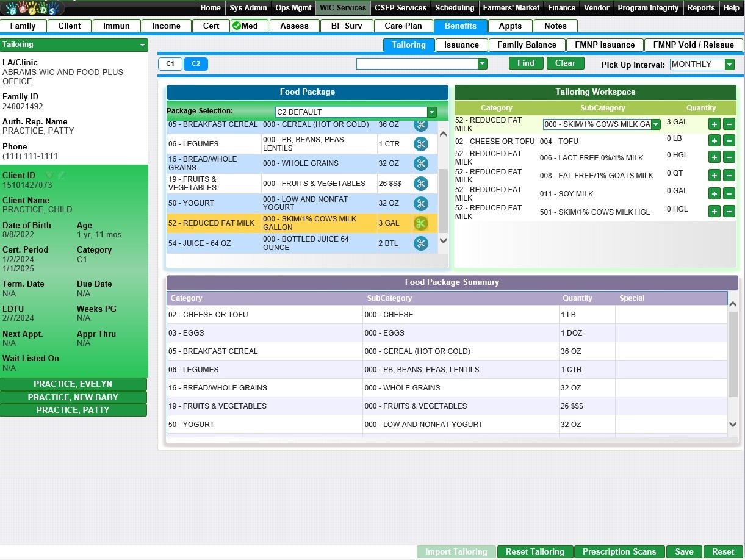
Task: Expand the Pick Up Interval dropdown
Action: click(x=729, y=65)
